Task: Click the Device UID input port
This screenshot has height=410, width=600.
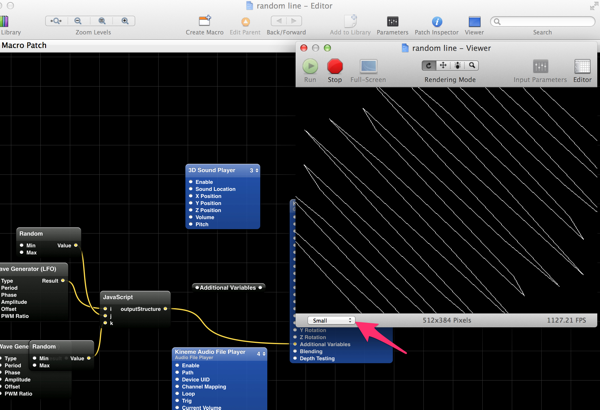Action: pos(177,379)
